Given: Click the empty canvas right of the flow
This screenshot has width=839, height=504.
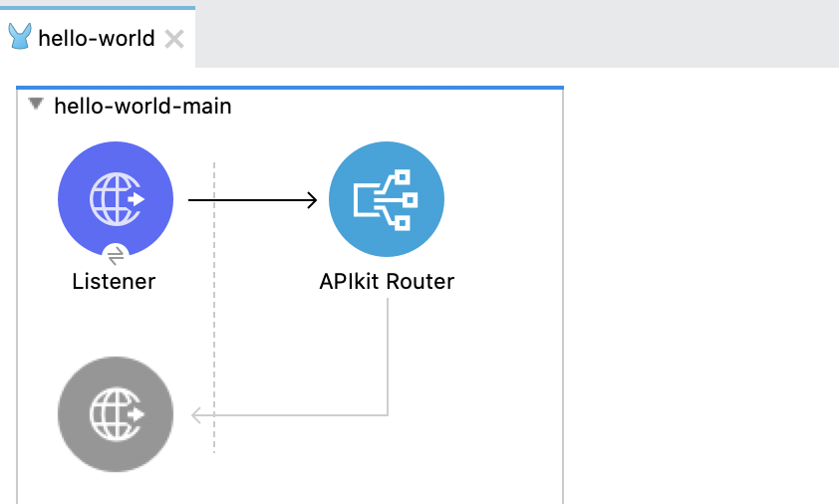Looking at the screenshot, I should point(698,299).
